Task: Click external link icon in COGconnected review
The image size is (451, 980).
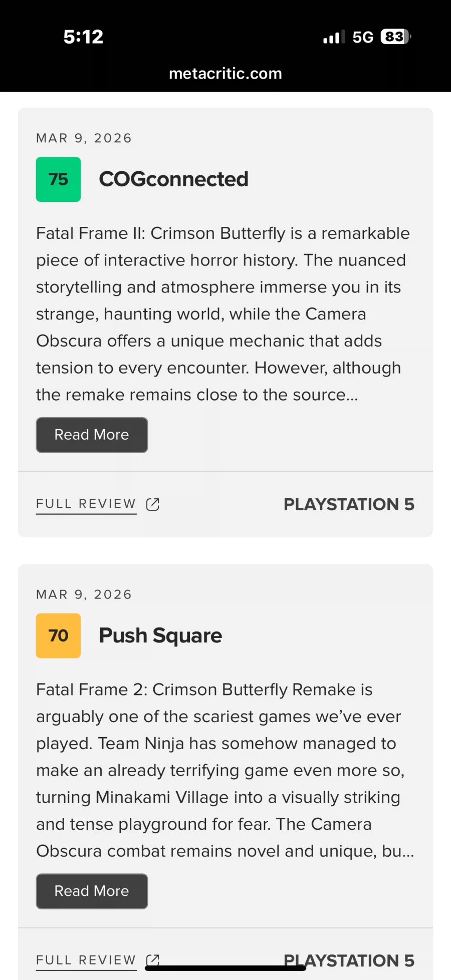Action: point(153,504)
